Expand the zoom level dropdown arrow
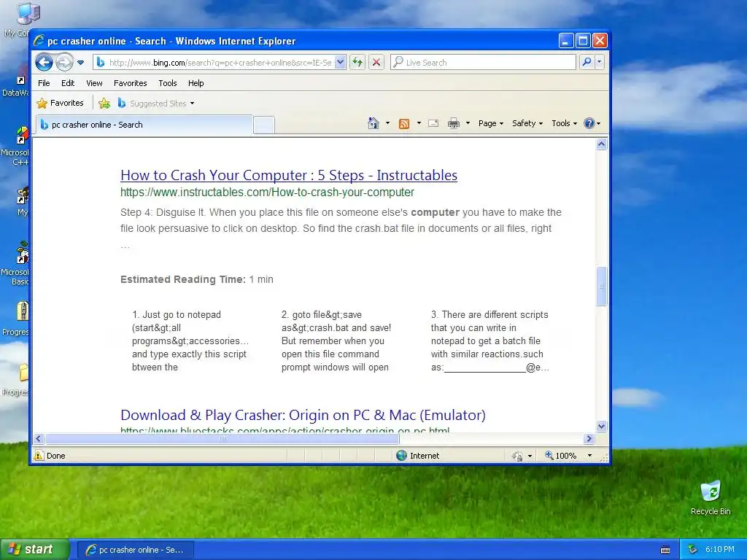Image resolution: width=747 pixels, height=560 pixels. (x=589, y=456)
